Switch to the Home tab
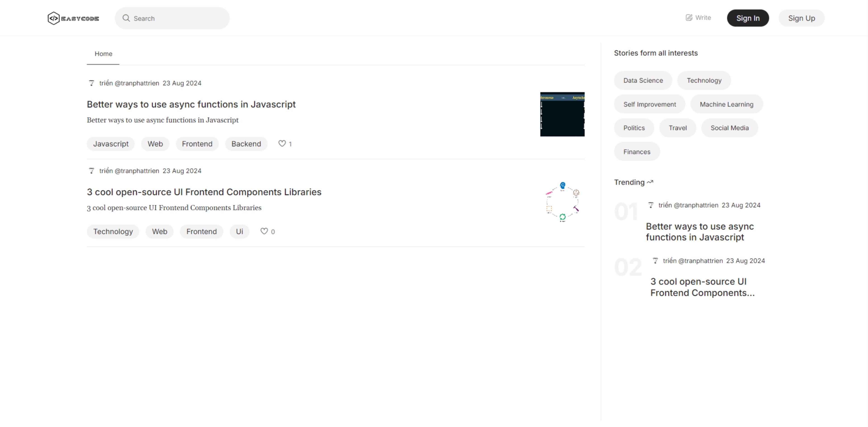 [103, 54]
